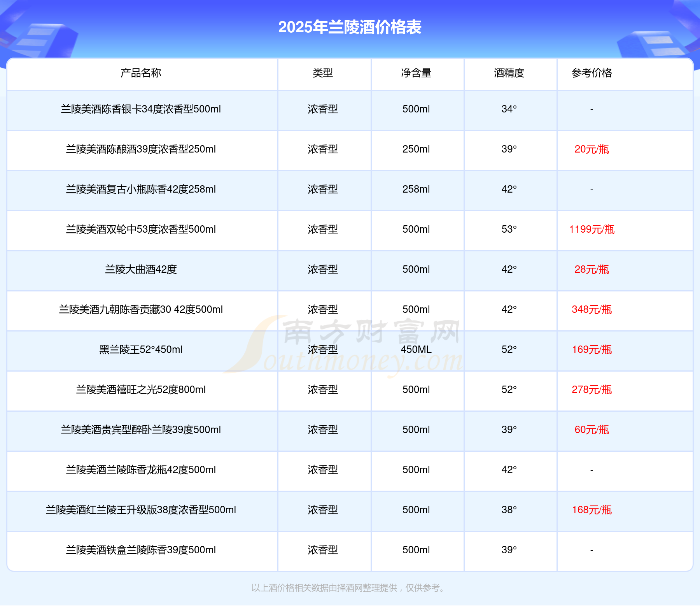Viewport: 700px width, 607px height.
Task: Select 兰陵美酒陈香银卡34度浓香型500ml product name
Action: (141, 109)
